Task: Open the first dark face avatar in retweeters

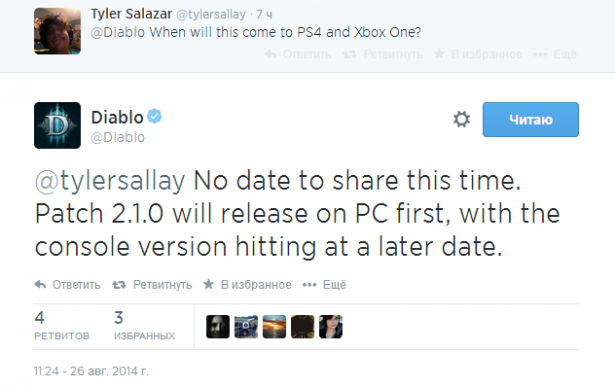Action: [x=218, y=326]
